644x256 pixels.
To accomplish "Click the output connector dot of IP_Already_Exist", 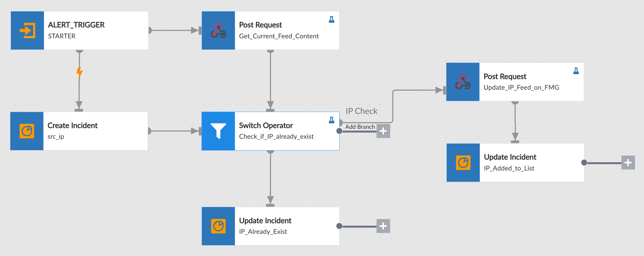I will pos(339,226).
